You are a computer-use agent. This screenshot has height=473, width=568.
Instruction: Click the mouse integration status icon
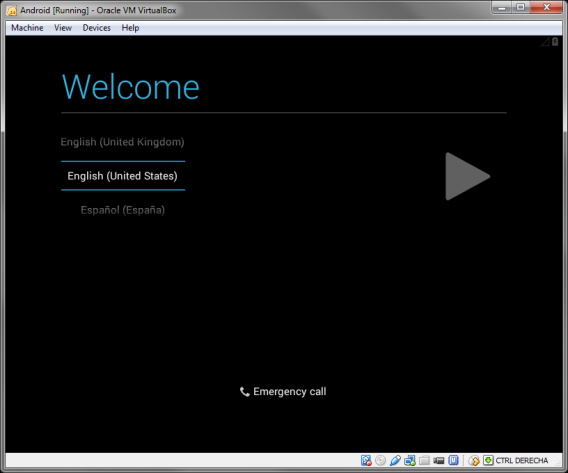pyautogui.click(x=474, y=460)
